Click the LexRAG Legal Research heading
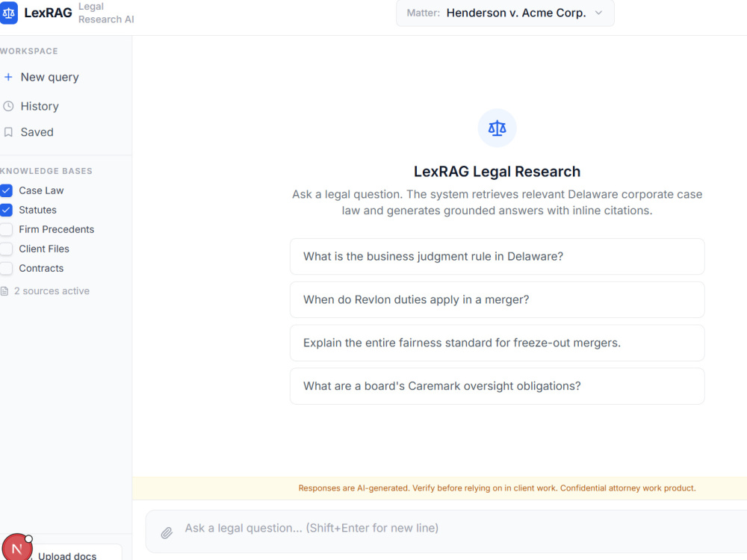The height and width of the screenshot is (560, 747). click(x=497, y=172)
